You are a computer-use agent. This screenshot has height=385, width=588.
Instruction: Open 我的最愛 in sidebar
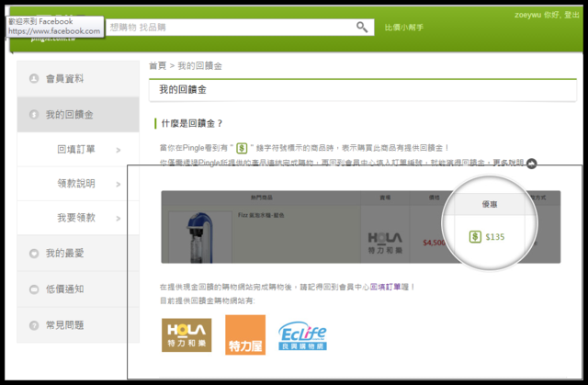(x=78, y=253)
